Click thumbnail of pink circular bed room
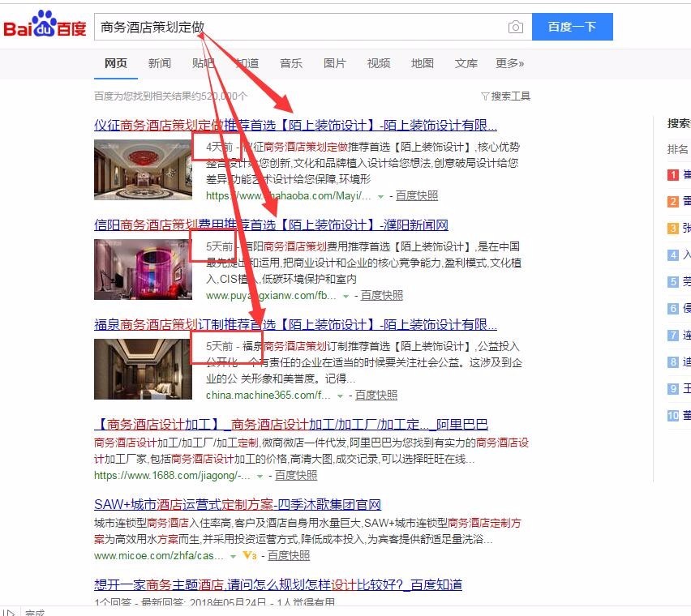 (x=143, y=269)
